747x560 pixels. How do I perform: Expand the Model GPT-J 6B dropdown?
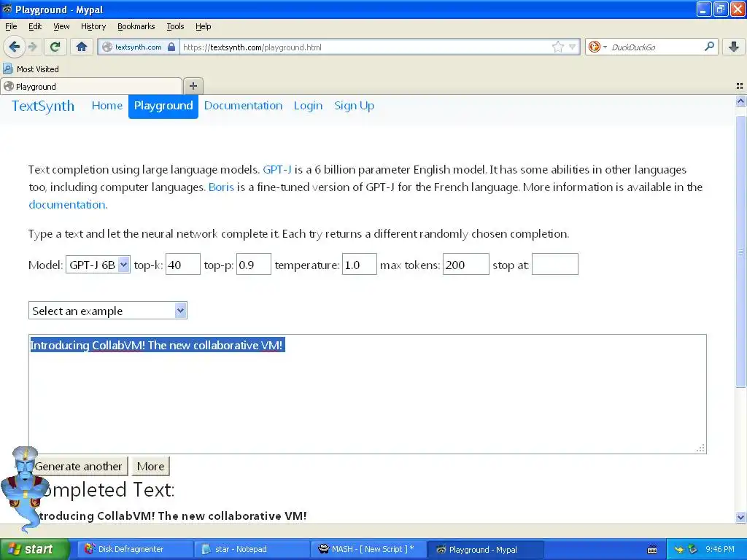(98, 265)
